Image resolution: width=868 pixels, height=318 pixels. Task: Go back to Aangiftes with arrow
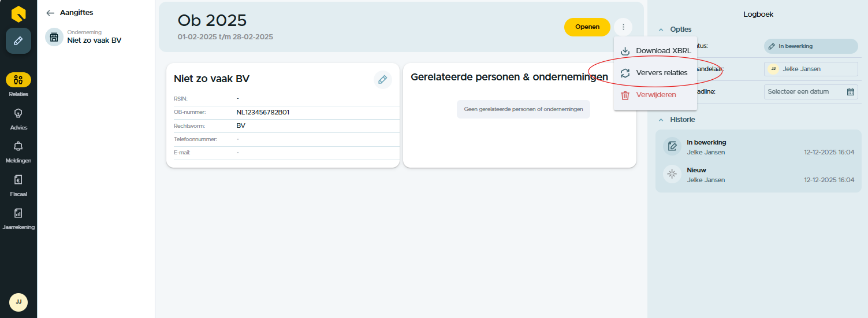coord(50,13)
